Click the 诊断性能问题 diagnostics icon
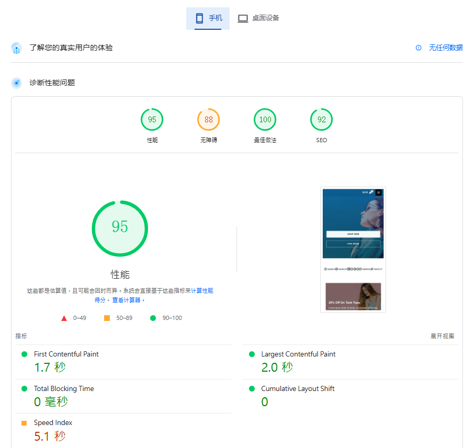 click(17, 83)
